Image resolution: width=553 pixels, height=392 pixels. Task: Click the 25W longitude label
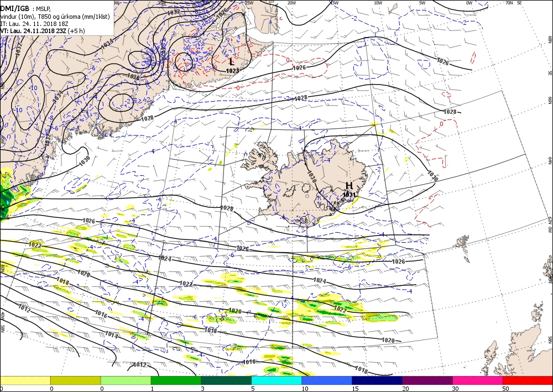(x=249, y=3)
